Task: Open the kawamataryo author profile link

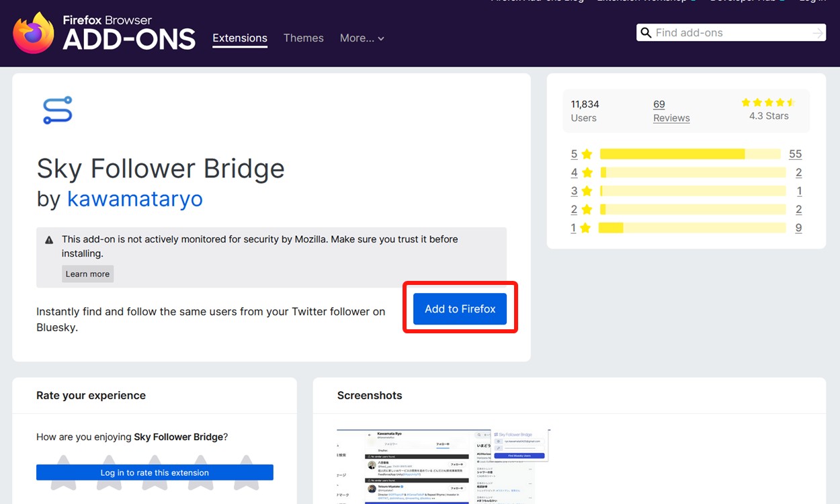Action: click(134, 199)
